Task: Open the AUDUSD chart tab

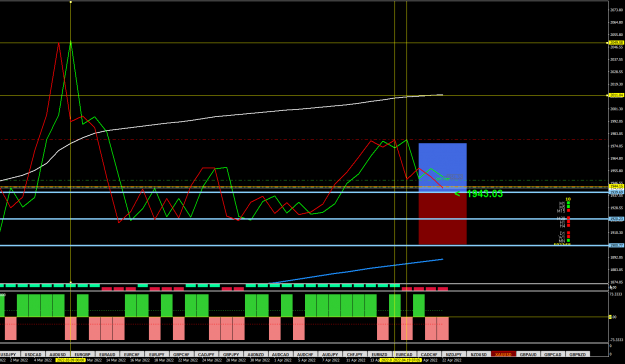Action: tap(57, 354)
